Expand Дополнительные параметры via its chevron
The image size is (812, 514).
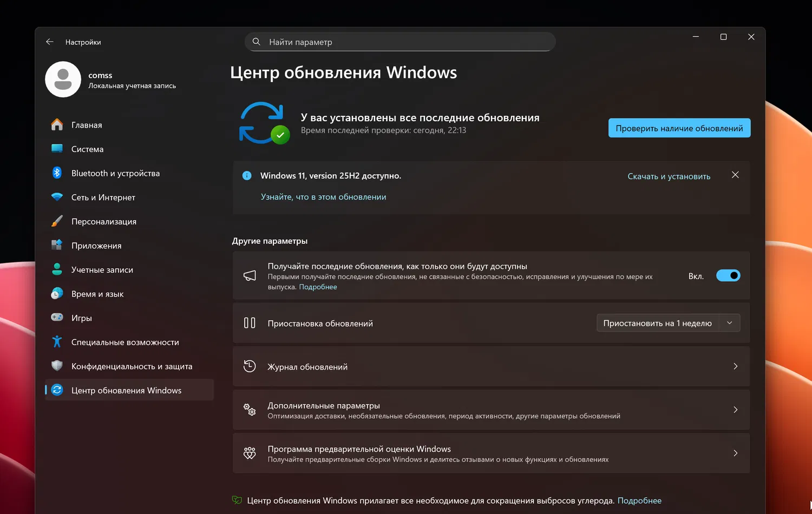(735, 410)
